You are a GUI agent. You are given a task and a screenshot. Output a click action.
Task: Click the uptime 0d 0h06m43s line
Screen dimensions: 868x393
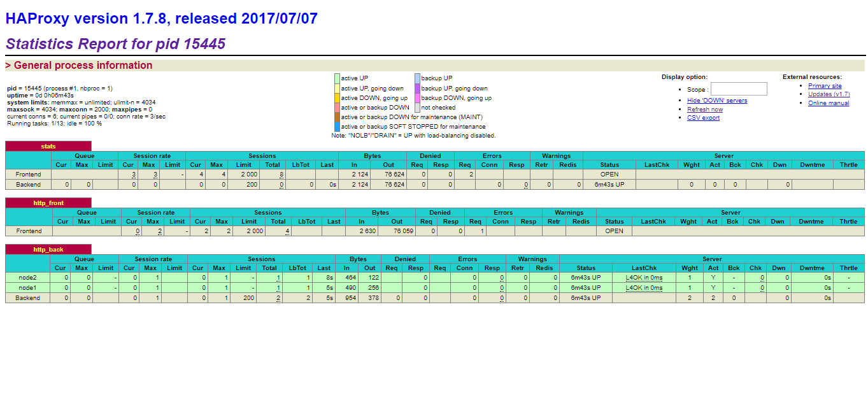tap(40, 95)
